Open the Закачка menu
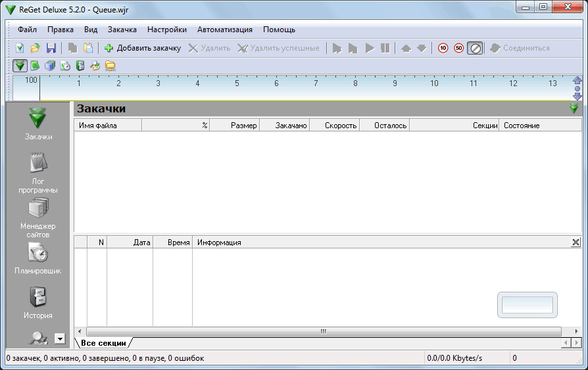This screenshot has width=588, height=370. (x=122, y=30)
